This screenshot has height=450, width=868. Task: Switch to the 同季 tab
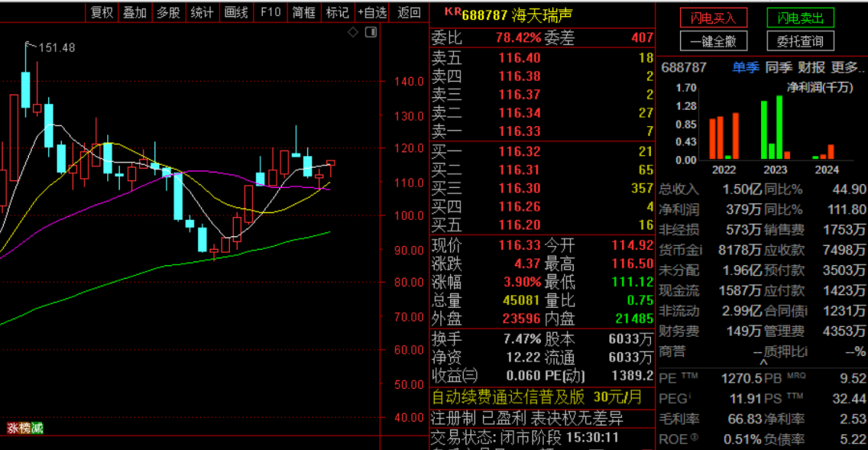click(778, 67)
